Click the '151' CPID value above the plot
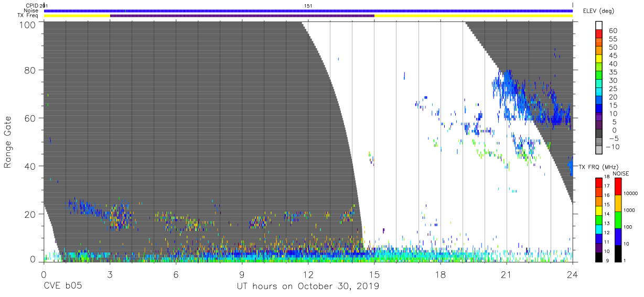Image resolution: width=644 pixels, height=297 pixels. pyautogui.click(x=308, y=6)
